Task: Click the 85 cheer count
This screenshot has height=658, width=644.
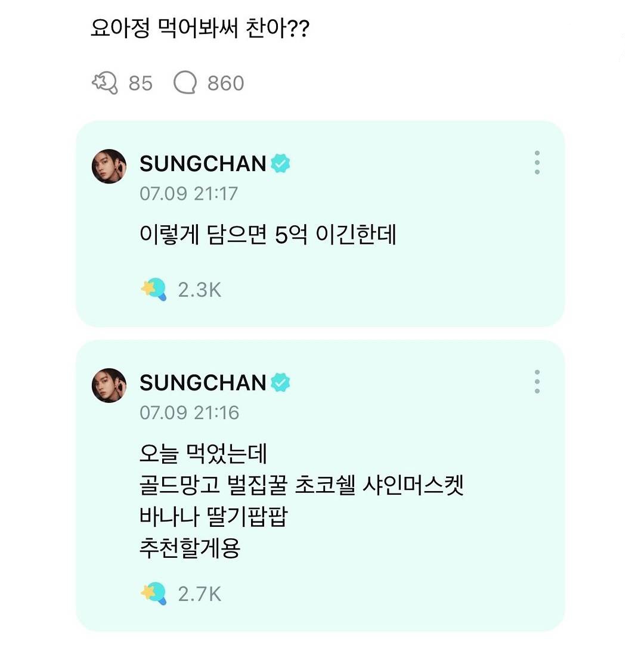Action: (141, 83)
